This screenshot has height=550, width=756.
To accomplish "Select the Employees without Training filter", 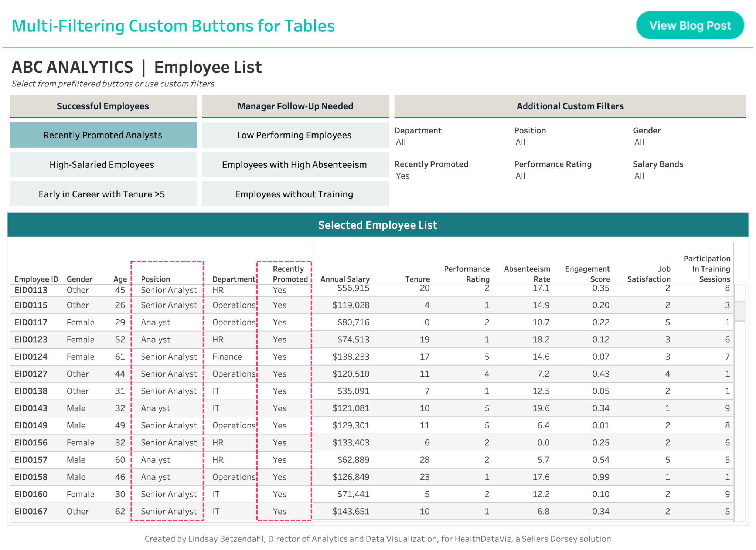I will pos(294,194).
